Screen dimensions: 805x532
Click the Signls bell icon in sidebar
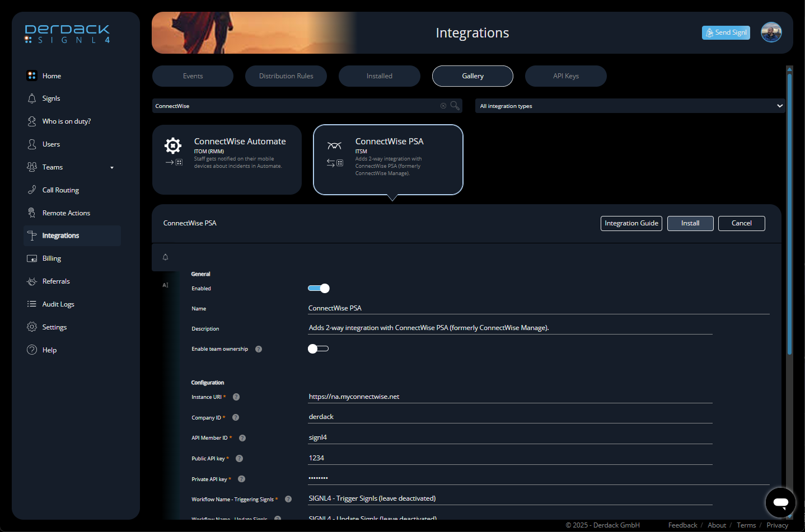pyautogui.click(x=32, y=98)
